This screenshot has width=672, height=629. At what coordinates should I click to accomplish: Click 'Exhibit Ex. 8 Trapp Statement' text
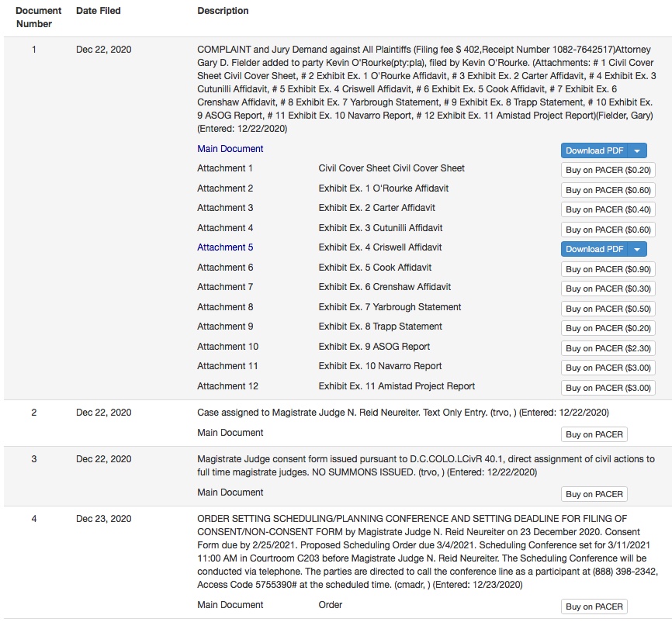(x=380, y=326)
